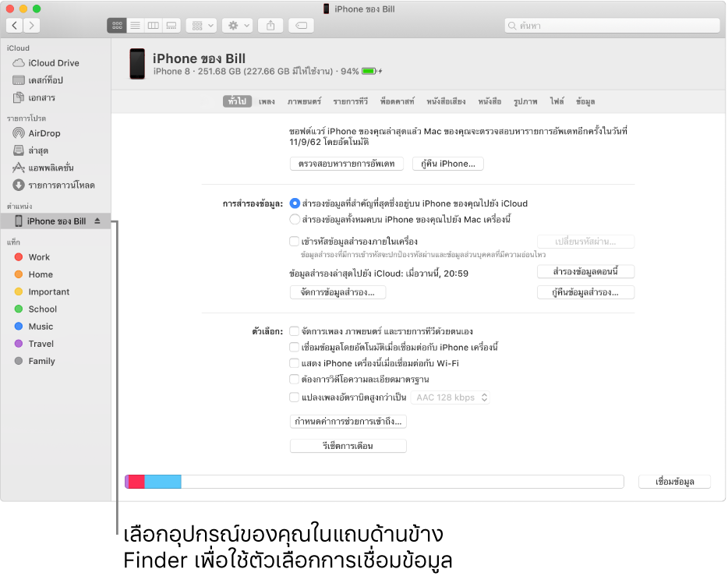Click เปลี่ยนรหัสผ่าน... button

(585, 242)
